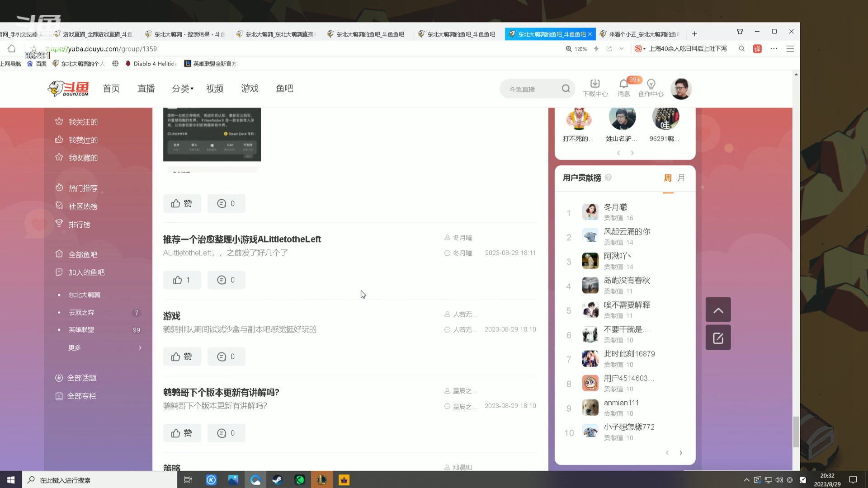Launch League of Legends from the taskbar
Screen dimensions: 868x488
(x=322, y=480)
